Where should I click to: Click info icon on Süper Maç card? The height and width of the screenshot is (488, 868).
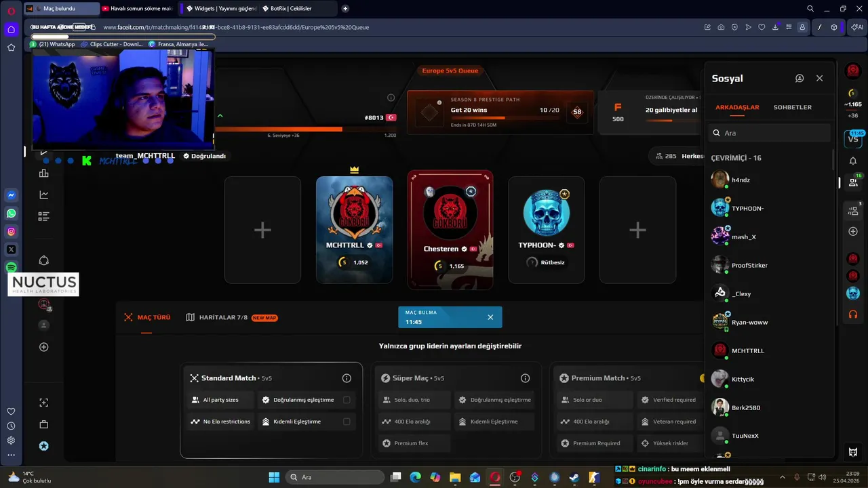[525, 378]
